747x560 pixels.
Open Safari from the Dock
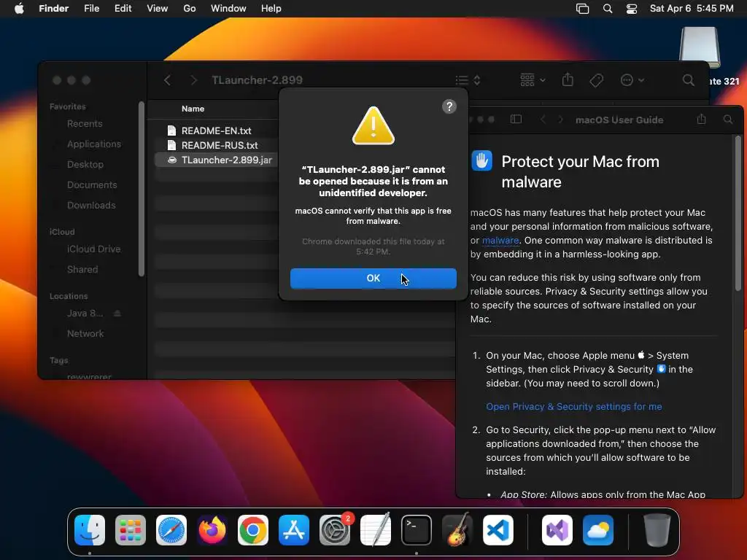click(x=171, y=530)
